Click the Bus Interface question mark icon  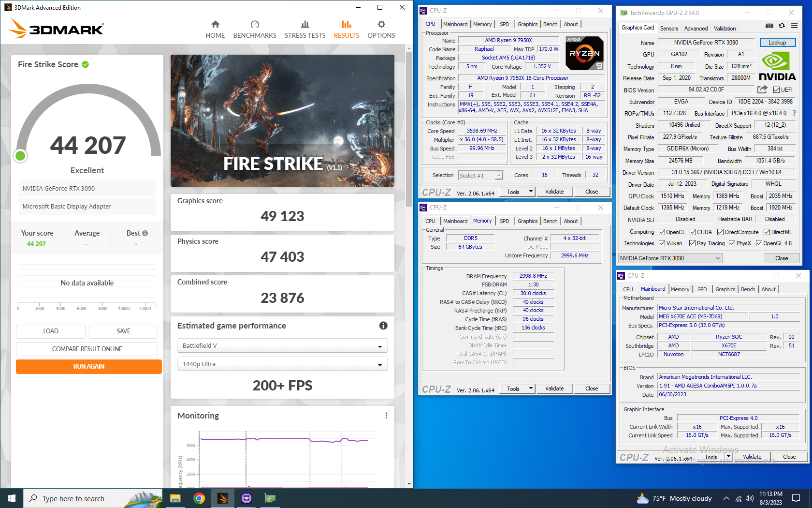794,113
